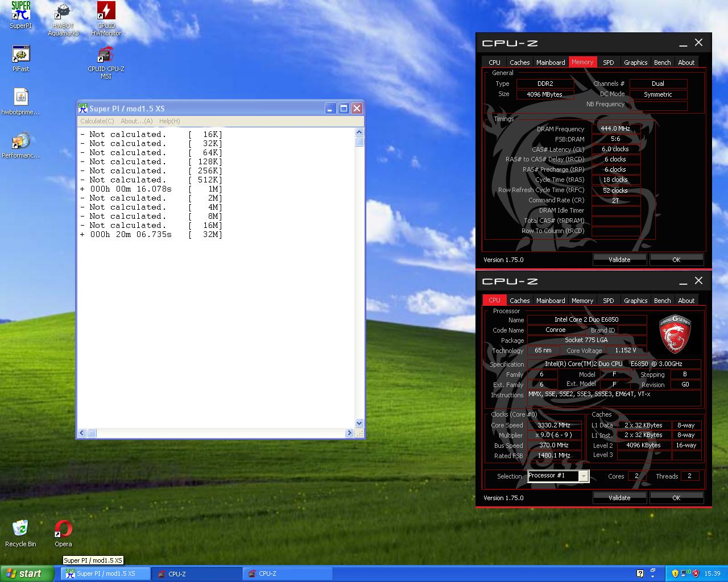Image resolution: width=728 pixels, height=582 pixels.
Task: Switch to Super PI taskbar button
Action: [x=106, y=573]
